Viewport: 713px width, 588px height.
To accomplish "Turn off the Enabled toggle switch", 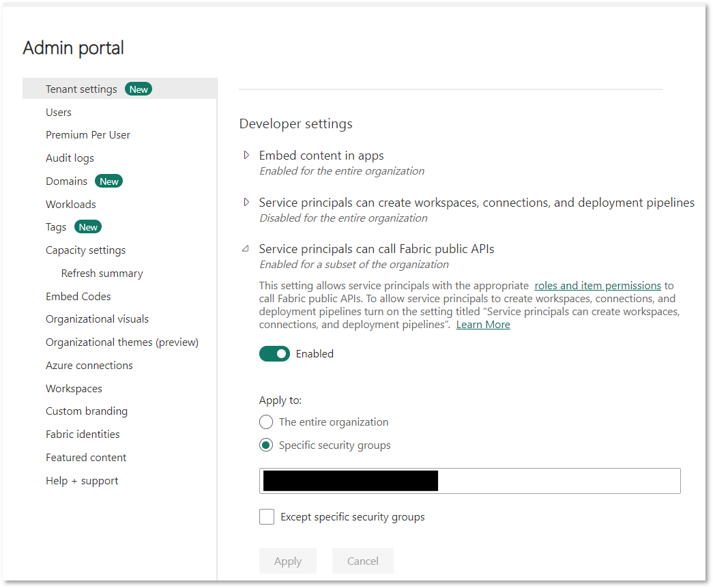I will pos(274,354).
